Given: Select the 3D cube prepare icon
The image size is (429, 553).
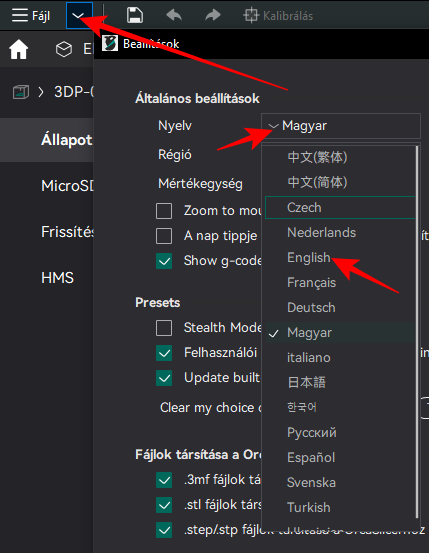Looking at the screenshot, I should [64, 49].
